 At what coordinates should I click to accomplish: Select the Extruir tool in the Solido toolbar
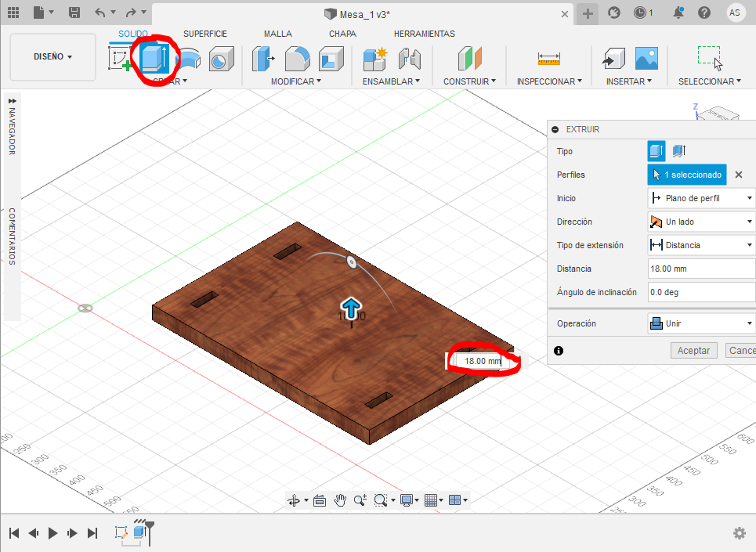[154, 59]
